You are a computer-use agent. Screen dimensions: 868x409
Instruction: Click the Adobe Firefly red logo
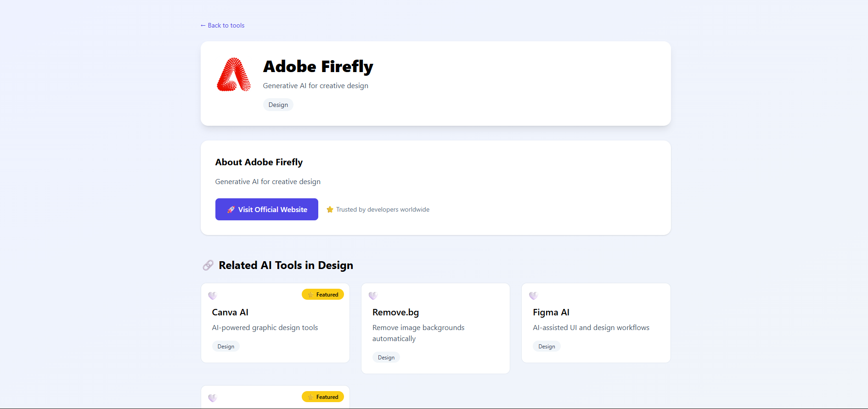click(234, 74)
